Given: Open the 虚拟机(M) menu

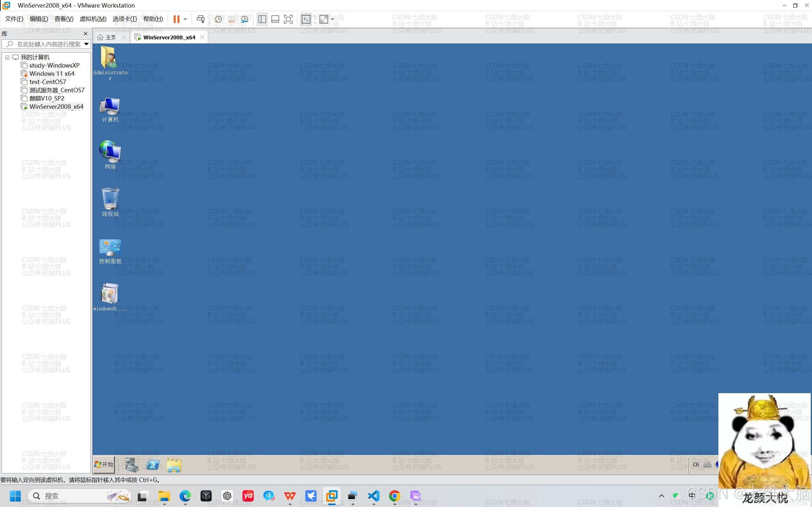Looking at the screenshot, I should click(93, 19).
